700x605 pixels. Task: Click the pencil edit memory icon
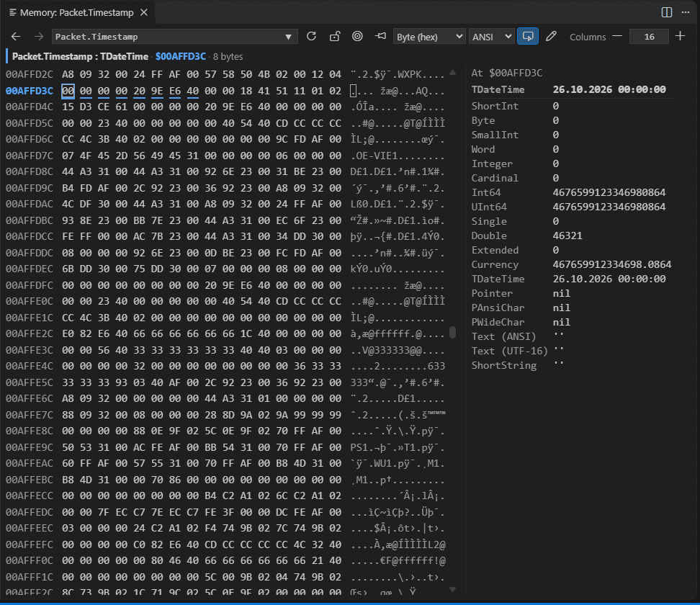[552, 37]
